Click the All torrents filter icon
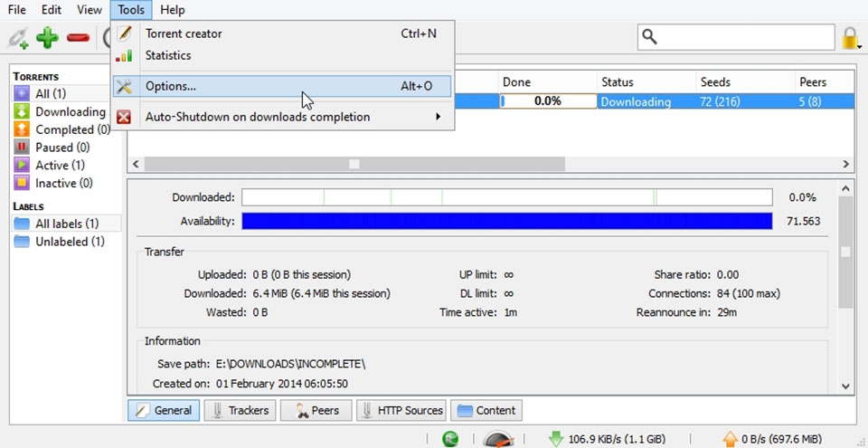The width and height of the screenshot is (868, 448). [x=22, y=94]
